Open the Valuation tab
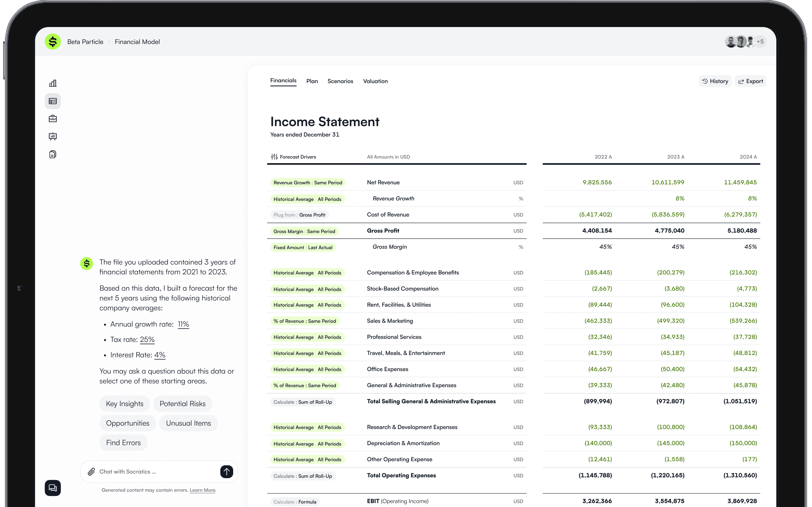812x507 pixels. [375, 81]
